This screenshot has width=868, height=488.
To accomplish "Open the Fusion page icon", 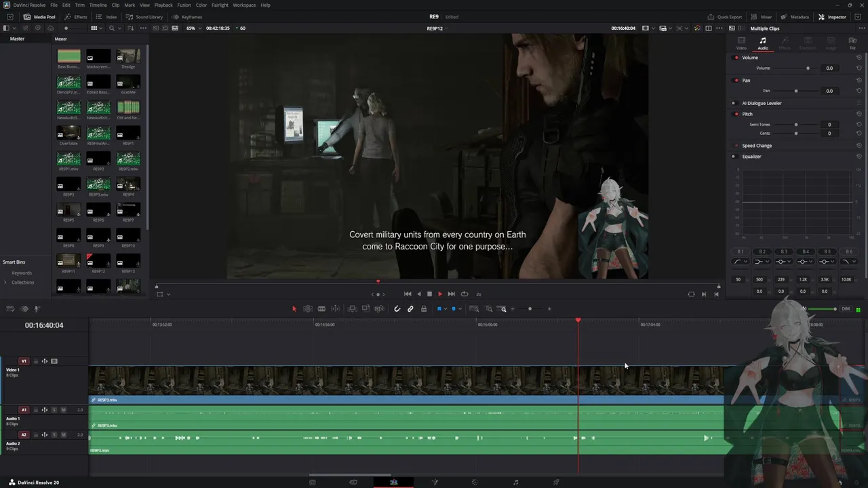I will pyautogui.click(x=435, y=483).
